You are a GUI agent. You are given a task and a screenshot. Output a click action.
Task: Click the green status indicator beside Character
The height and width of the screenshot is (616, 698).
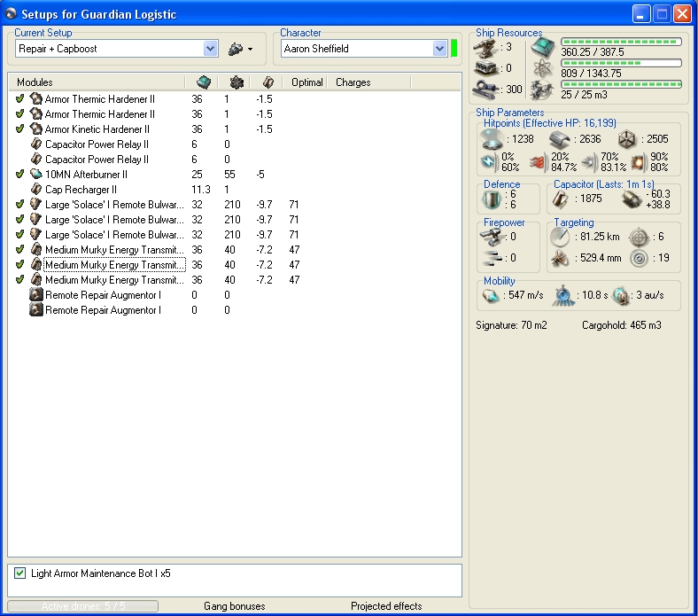[454, 49]
